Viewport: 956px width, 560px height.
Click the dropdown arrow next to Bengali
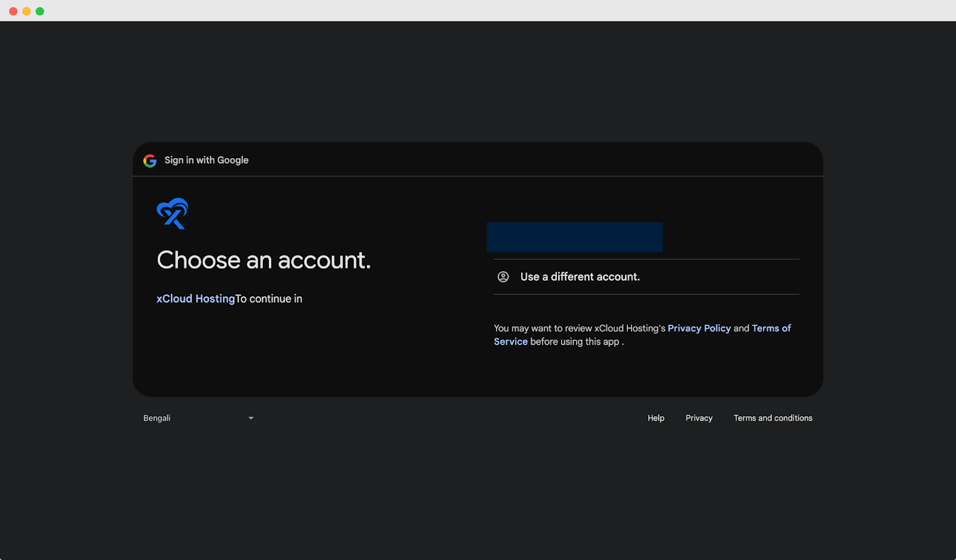(250, 418)
